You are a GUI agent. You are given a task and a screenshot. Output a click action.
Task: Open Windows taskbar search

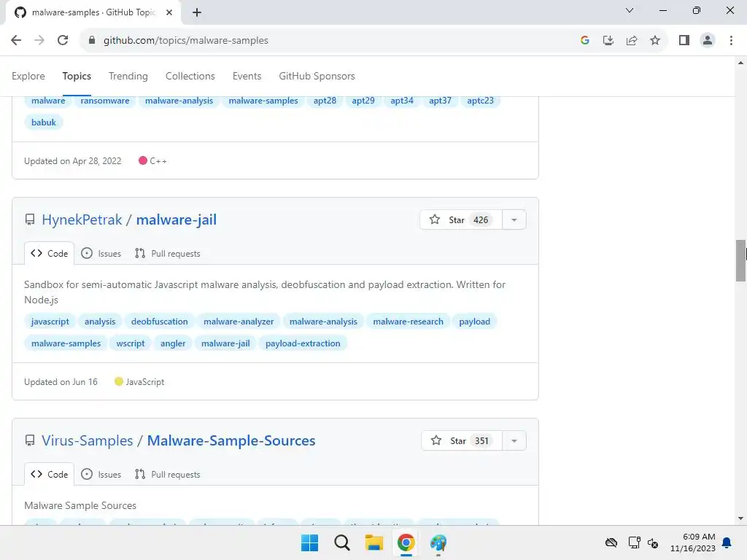(x=342, y=542)
